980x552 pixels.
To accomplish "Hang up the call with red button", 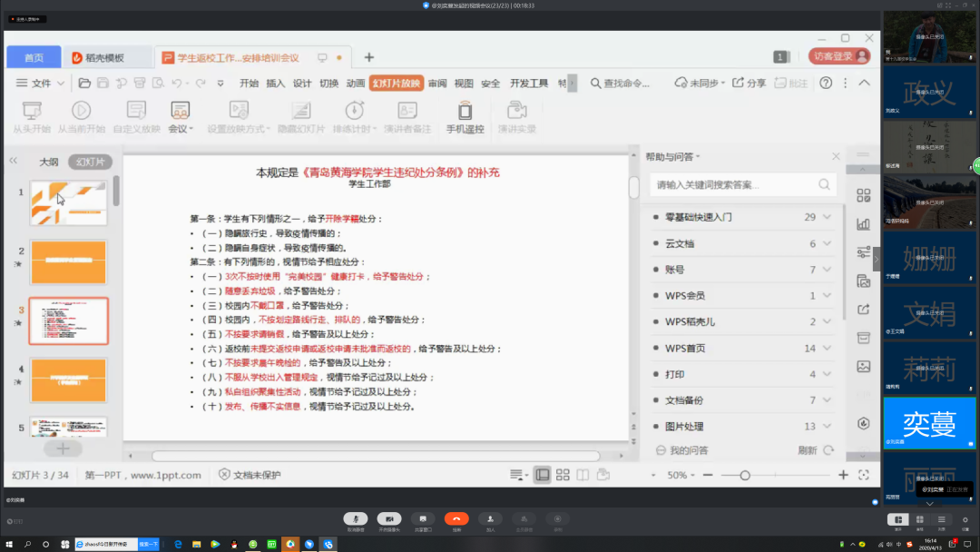I will pyautogui.click(x=456, y=518).
